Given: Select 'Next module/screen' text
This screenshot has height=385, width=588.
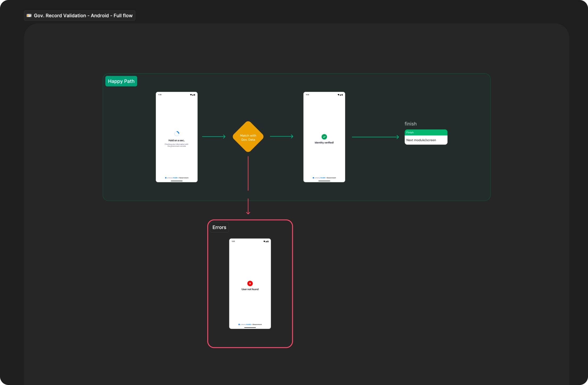Looking at the screenshot, I should coord(421,140).
